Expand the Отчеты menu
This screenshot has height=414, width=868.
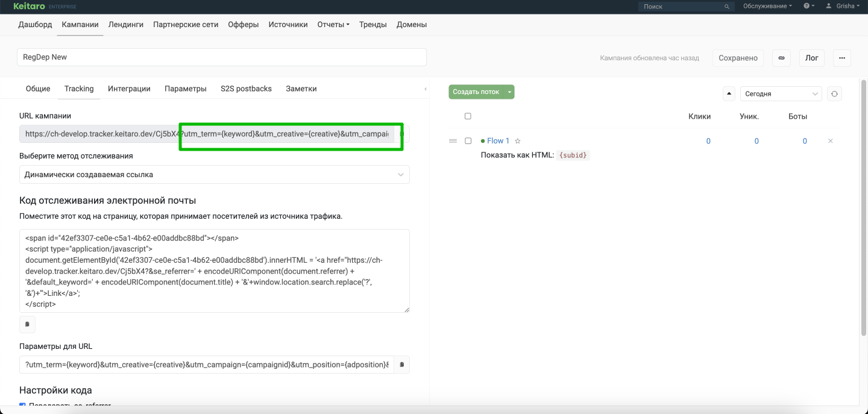pyautogui.click(x=333, y=25)
